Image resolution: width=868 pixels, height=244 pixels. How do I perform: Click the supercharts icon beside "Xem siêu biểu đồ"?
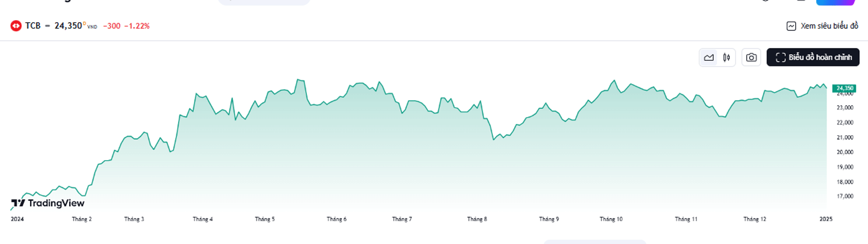click(791, 26)
